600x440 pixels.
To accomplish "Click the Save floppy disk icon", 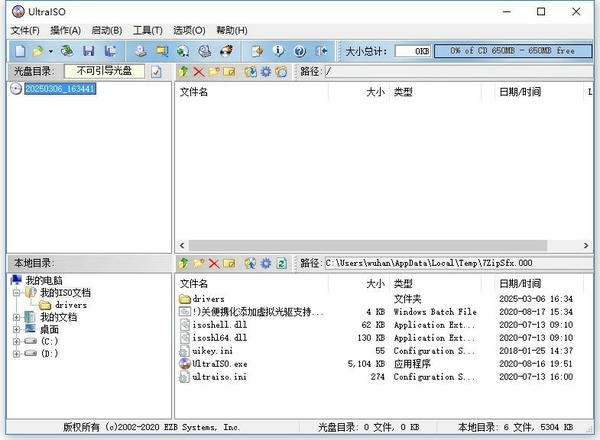I will click(89, 51).
